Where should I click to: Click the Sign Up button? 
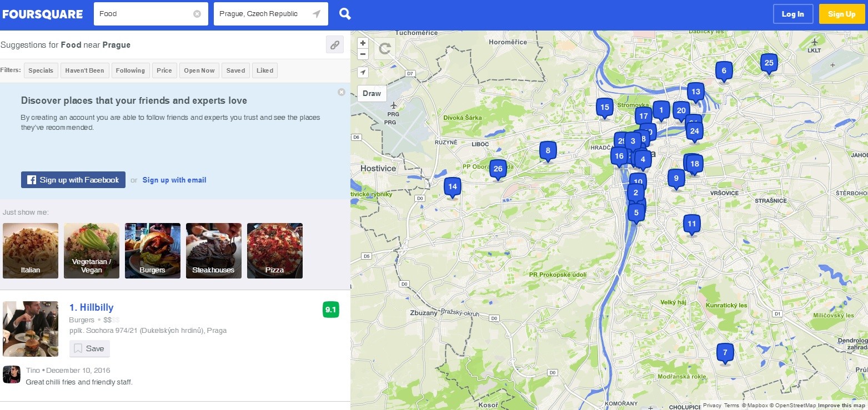(842, 14)
